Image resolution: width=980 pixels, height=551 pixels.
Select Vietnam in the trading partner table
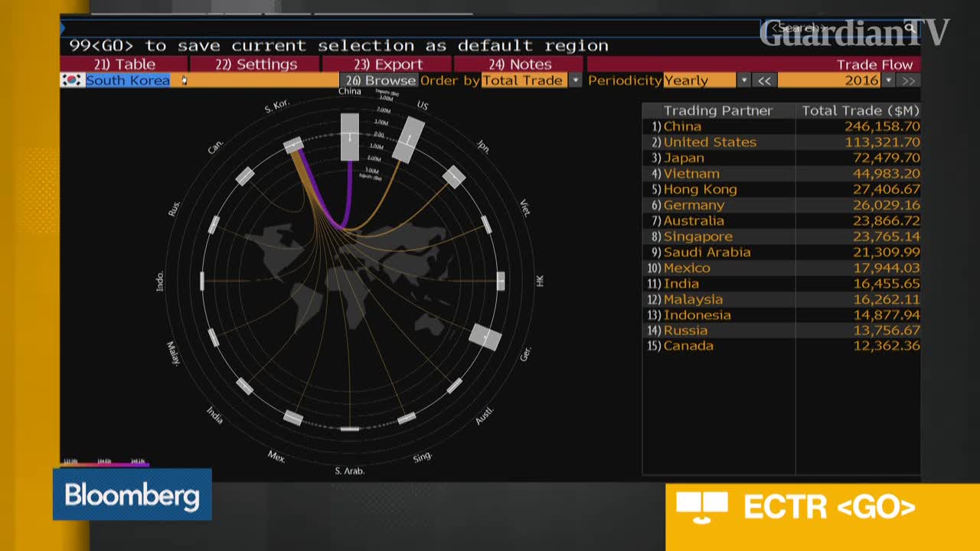coord(691,174)
